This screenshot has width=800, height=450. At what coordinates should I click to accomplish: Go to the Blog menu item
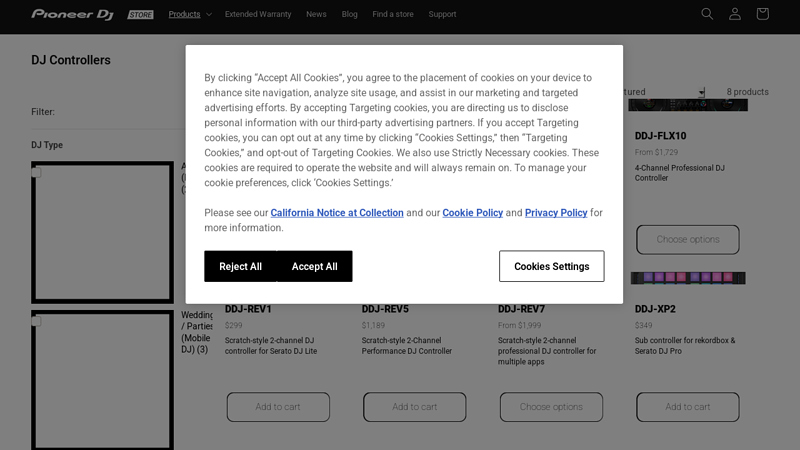(349, 14)
